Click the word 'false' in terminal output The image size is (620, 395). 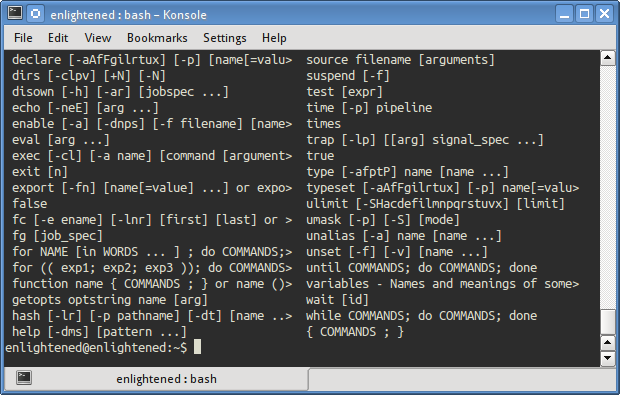[x=30, y=204]
